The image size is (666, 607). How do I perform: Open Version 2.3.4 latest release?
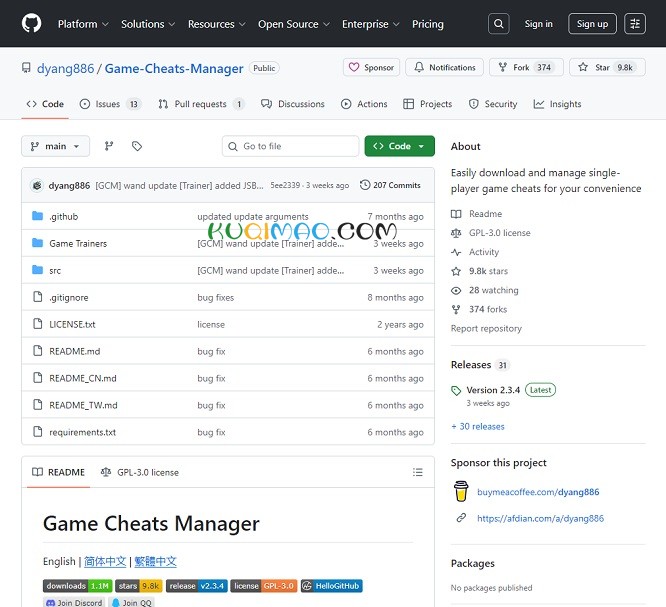click(493, 390)
